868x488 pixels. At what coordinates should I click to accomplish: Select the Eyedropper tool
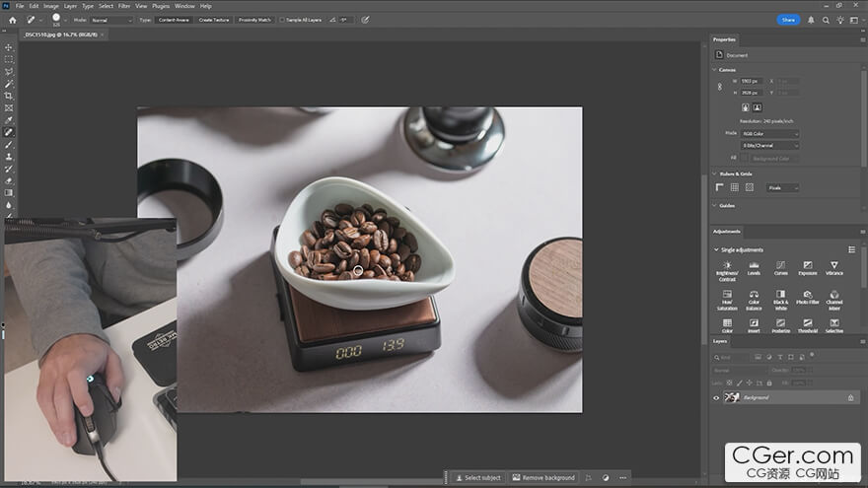click(8, 120)
